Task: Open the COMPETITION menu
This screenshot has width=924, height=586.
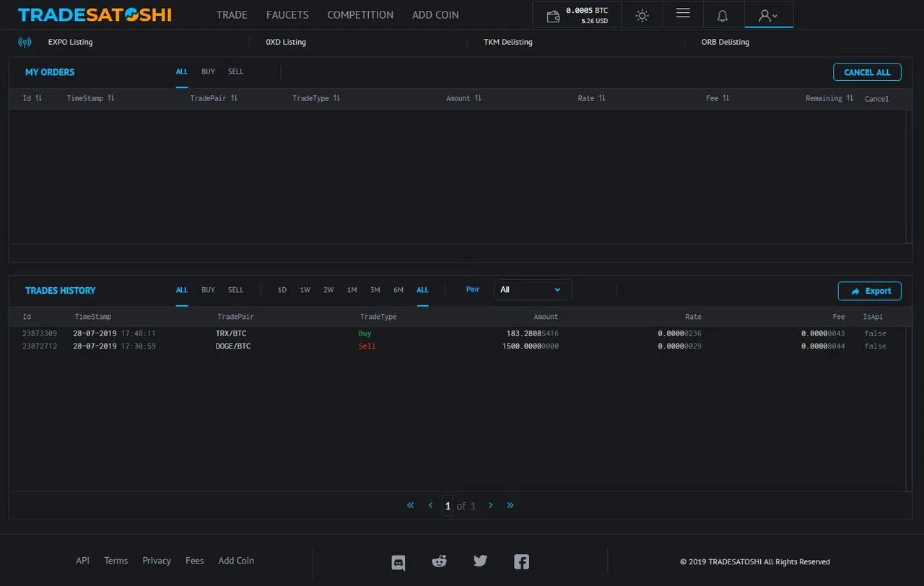Action: tap(360, 14)
